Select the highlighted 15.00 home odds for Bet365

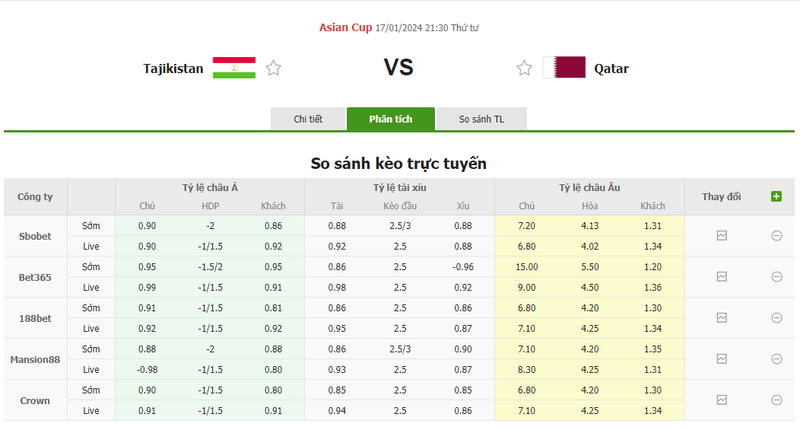pos(527,267)
